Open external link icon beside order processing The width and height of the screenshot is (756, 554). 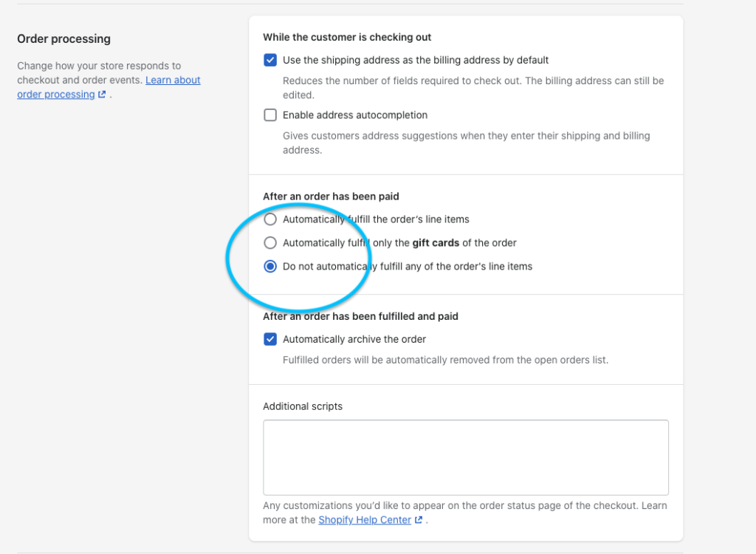coord(102,95)
